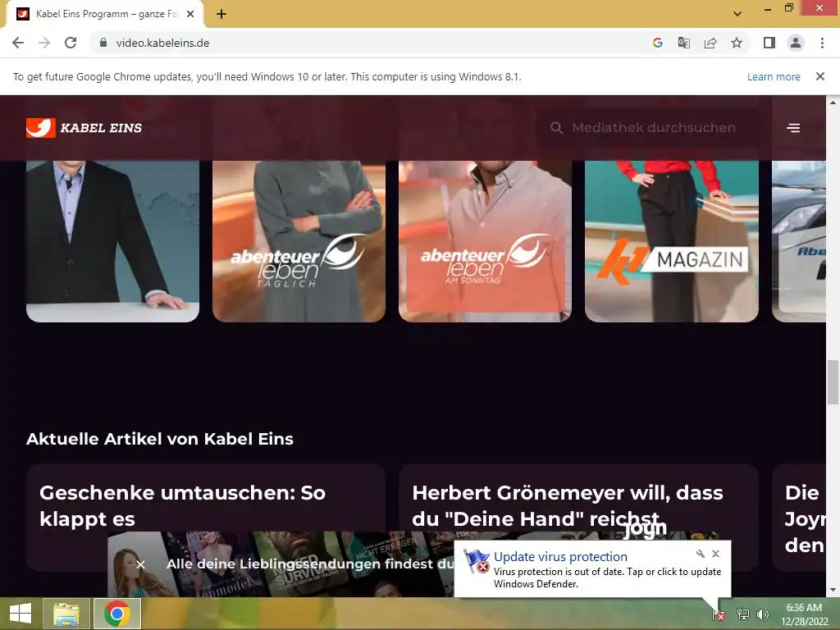Screen dimensions: 840x630
Task: Open the hamburger menu on Kabel Eins
Action: pyautogui.click(x=793, y=128)
